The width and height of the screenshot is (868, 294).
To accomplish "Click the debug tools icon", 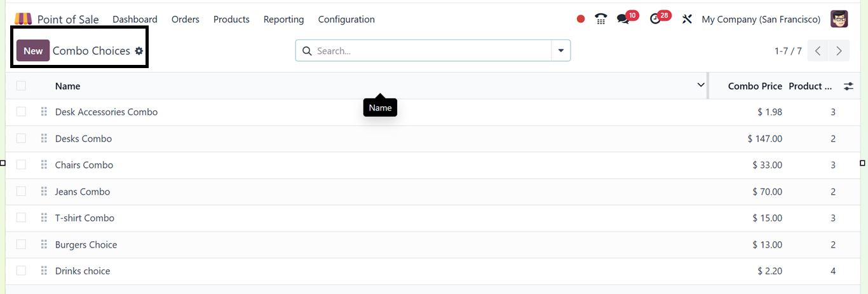I will (x=687, y=19).
